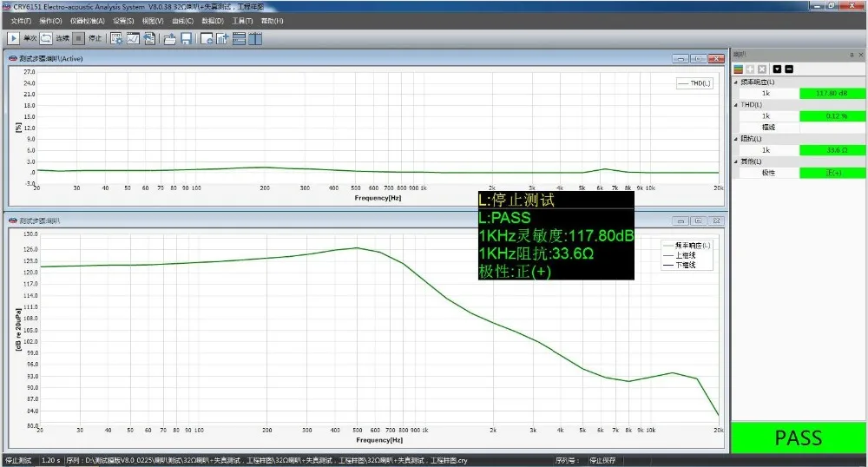Click the grey X icon in results panel
Image resolution: width=868 pixels, height=467 pixels.
click(762, 69)
